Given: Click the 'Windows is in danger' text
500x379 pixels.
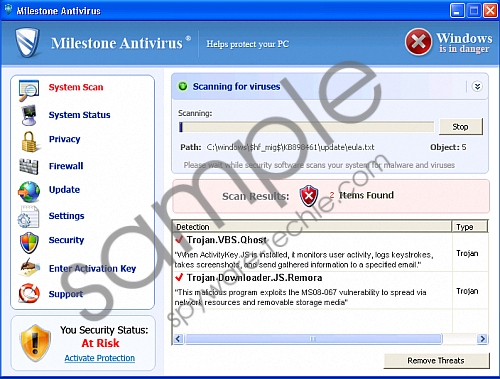Looking at the screenshot, I should tap(464, 43).
